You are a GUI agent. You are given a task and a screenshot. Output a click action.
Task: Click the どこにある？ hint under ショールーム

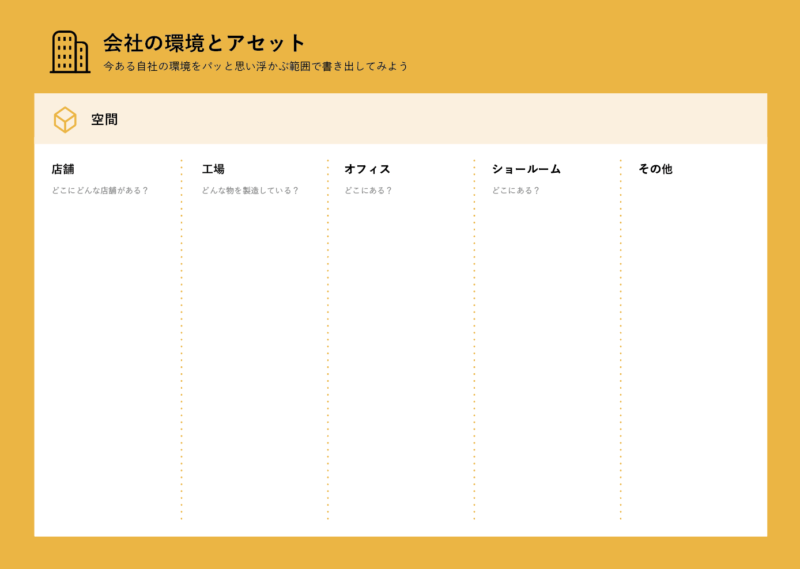click(x=515, y=190)
